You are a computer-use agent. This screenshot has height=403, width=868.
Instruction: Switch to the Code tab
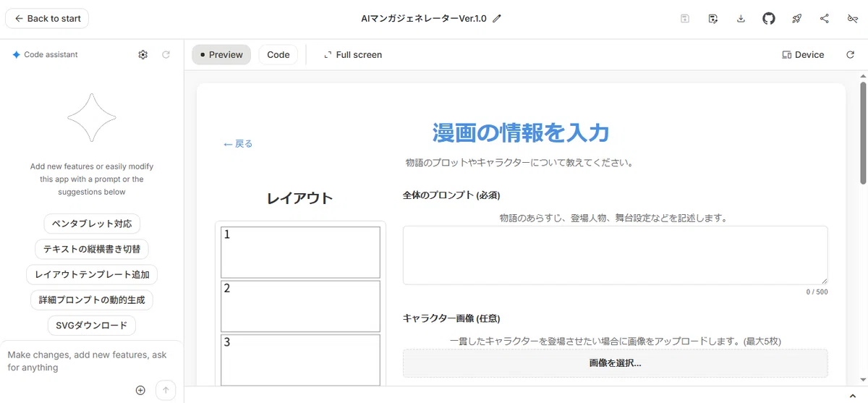click(278, 54)
